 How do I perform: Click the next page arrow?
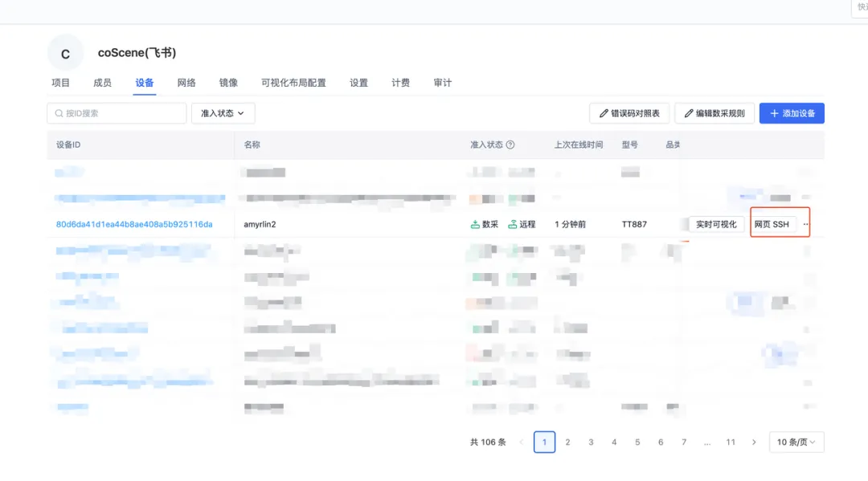click(x=754, y=442)
